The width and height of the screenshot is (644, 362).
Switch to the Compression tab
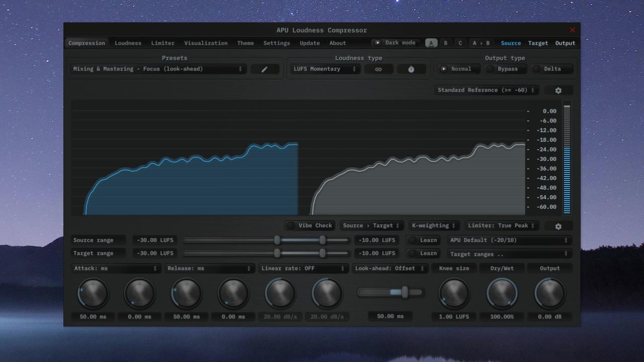pos(87,43)
